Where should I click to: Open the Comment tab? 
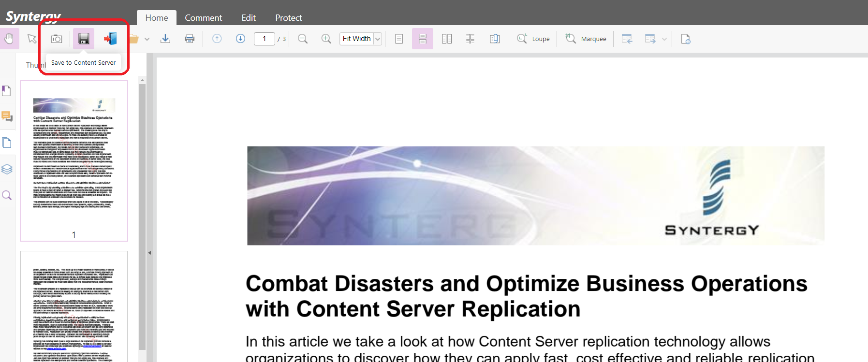pos(203,18)
